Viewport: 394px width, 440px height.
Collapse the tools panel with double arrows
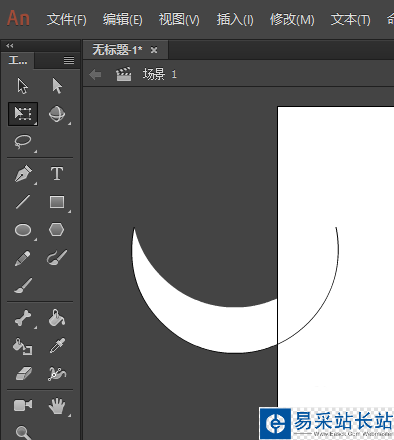(x=10, y=46)
